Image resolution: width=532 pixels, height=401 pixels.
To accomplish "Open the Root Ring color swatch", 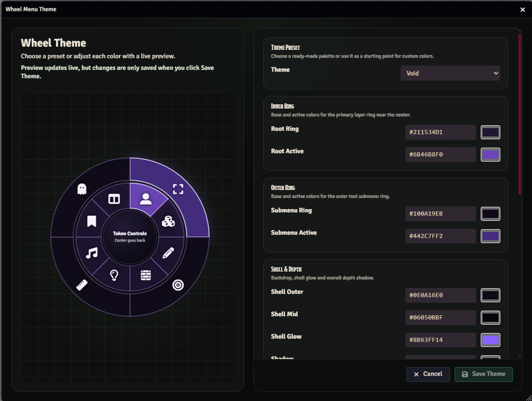I will tap(490, 132).
